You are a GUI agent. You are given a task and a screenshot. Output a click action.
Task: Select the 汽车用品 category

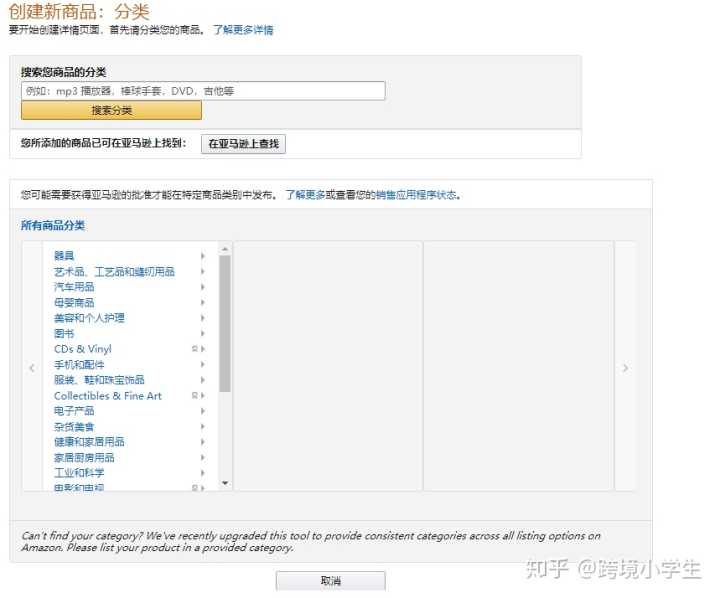74,287
